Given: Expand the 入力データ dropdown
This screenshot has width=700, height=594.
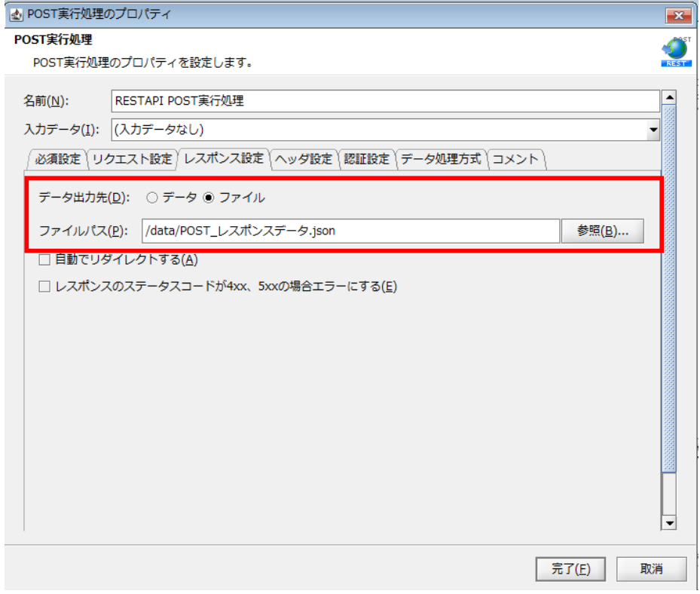Looking at the screenshot, I should 653,130.
